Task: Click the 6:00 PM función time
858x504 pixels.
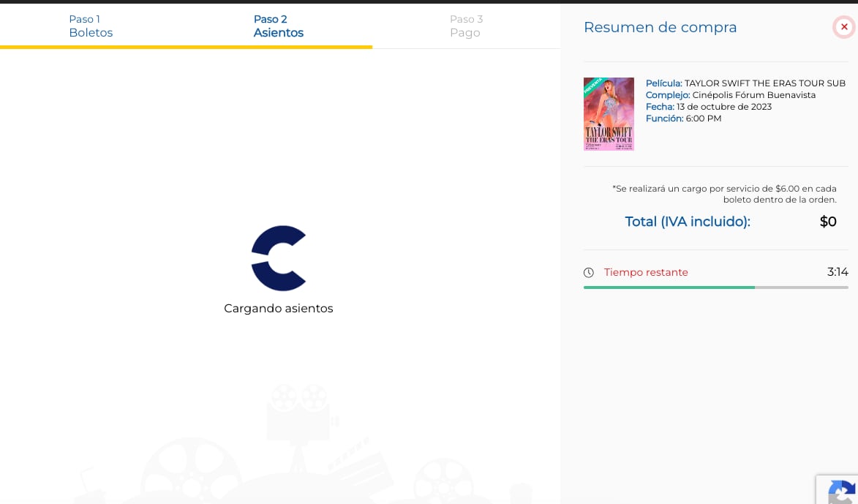Action: pos(703,119)
